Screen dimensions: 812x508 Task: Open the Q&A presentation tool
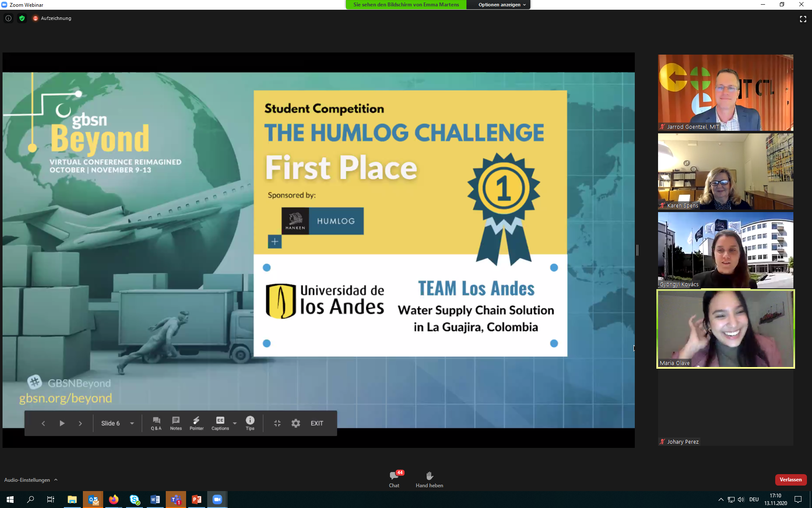156,423
